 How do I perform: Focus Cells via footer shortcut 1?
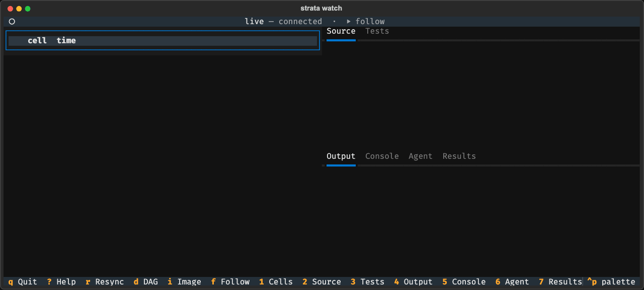[276, 282]
